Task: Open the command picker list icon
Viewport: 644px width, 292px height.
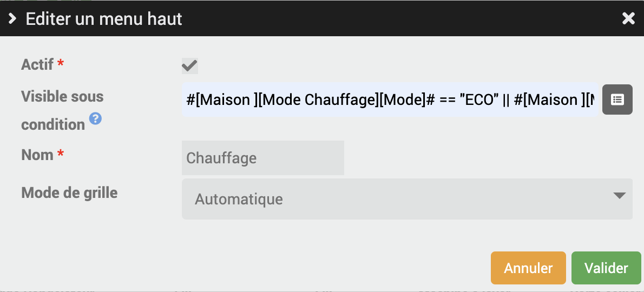Action: click(617, 99)
